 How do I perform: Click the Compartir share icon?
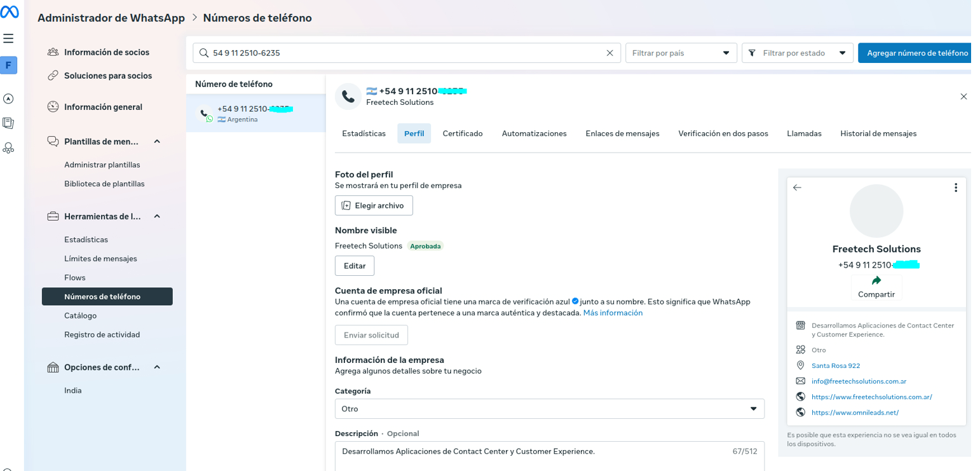pos(876,281)
